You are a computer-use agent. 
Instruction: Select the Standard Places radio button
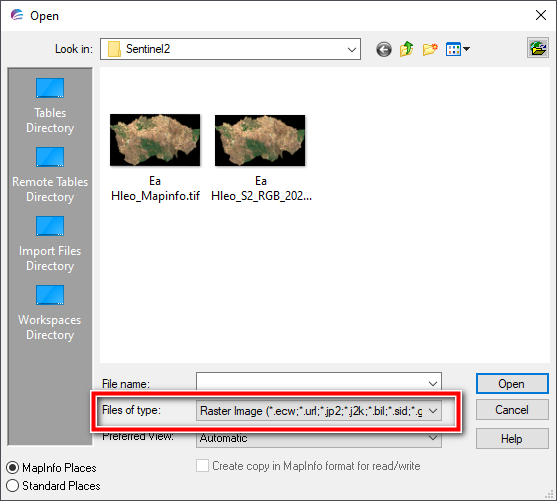coord(12,486)
